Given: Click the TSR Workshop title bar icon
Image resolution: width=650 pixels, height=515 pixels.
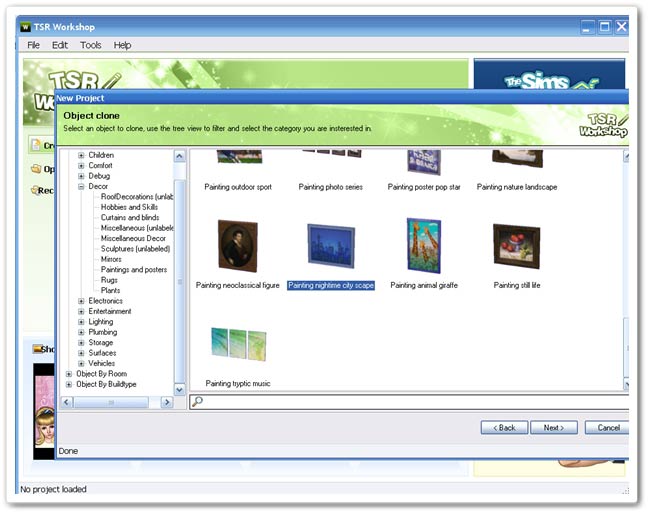Looking at the screenshot, I should [x=25, y=26].
